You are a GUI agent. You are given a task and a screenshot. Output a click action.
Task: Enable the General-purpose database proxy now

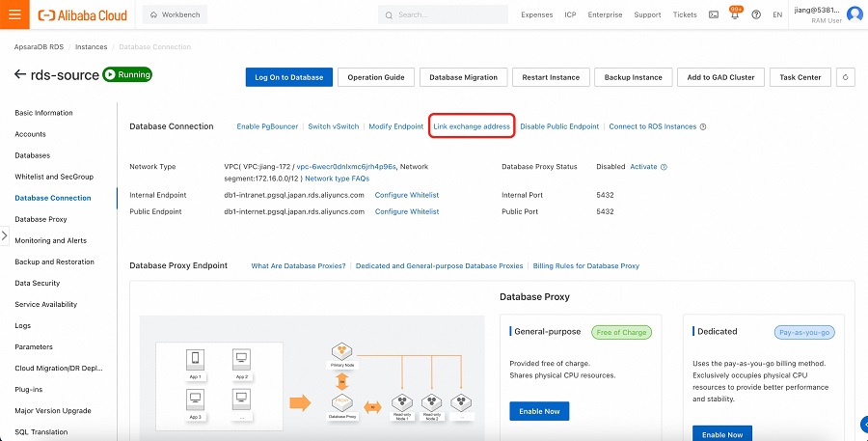(x=539, y=411)
